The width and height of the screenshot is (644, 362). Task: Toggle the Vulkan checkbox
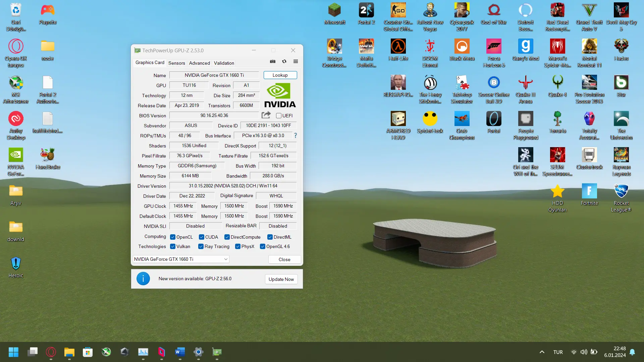[x=173, y=246]
